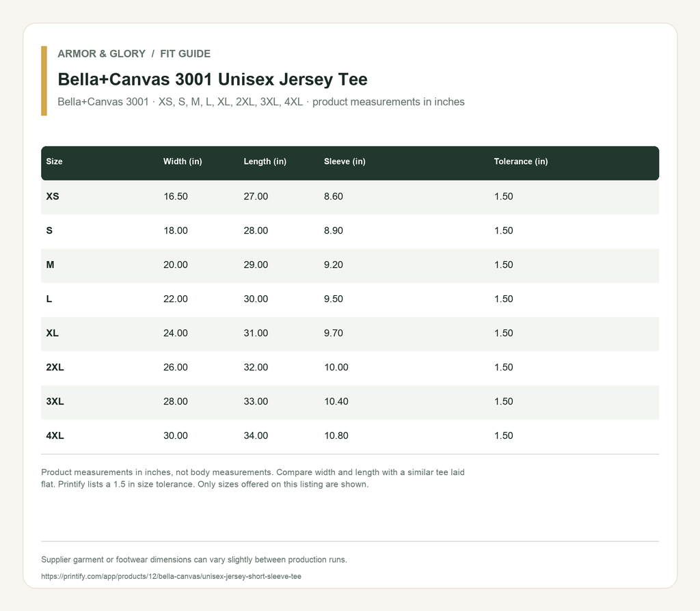The image size is (700, 611).
Task: Open the Printify product URL link
Action: pos(171,576)
